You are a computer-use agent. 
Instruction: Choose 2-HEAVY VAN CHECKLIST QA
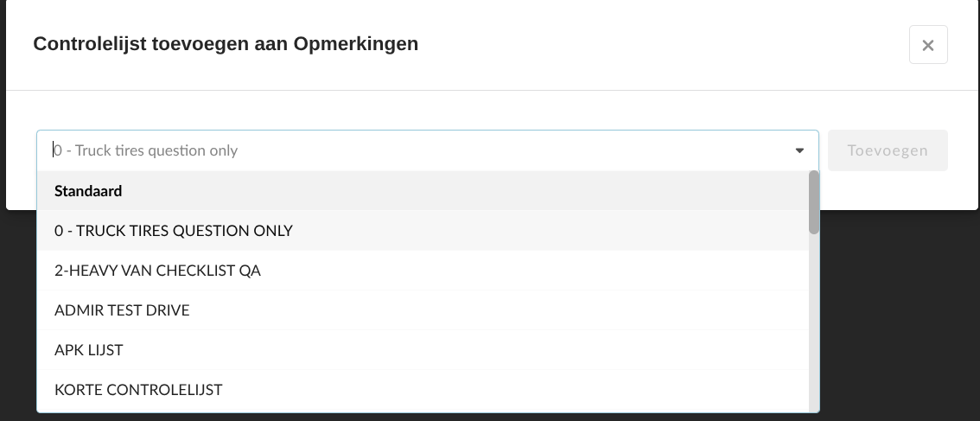(x=157, y=271)
